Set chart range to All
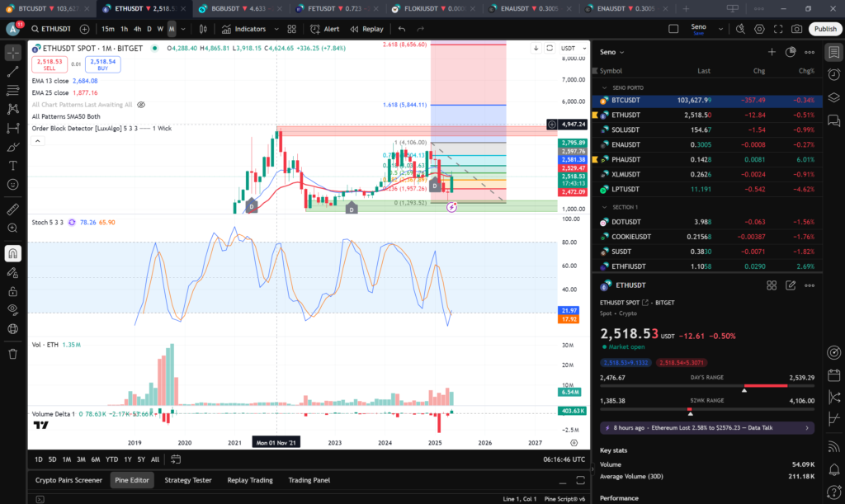Image resolution: width=845 pixels, height=504 pixels. [155, 459]
